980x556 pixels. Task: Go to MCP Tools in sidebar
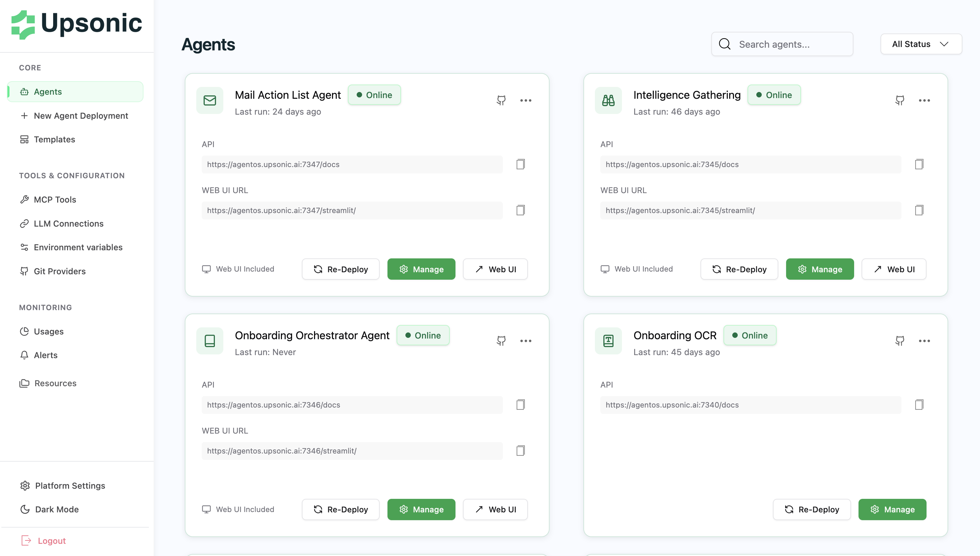pos(54,200)
